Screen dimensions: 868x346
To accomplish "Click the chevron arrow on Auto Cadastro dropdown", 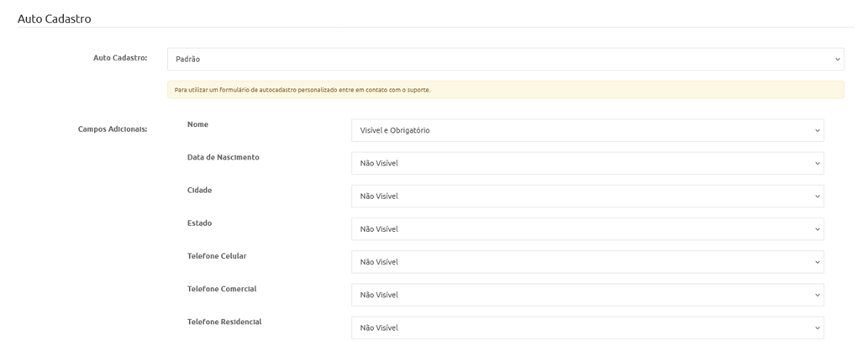I will 837,60.
